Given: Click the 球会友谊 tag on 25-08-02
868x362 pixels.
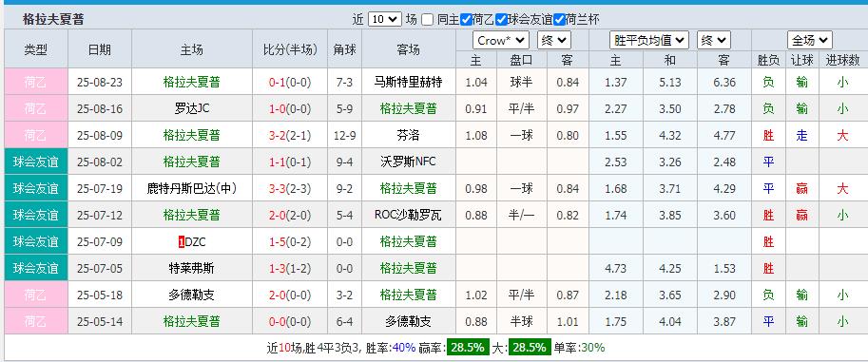Looking at the screenshot, I should click(x=36, y=162).
